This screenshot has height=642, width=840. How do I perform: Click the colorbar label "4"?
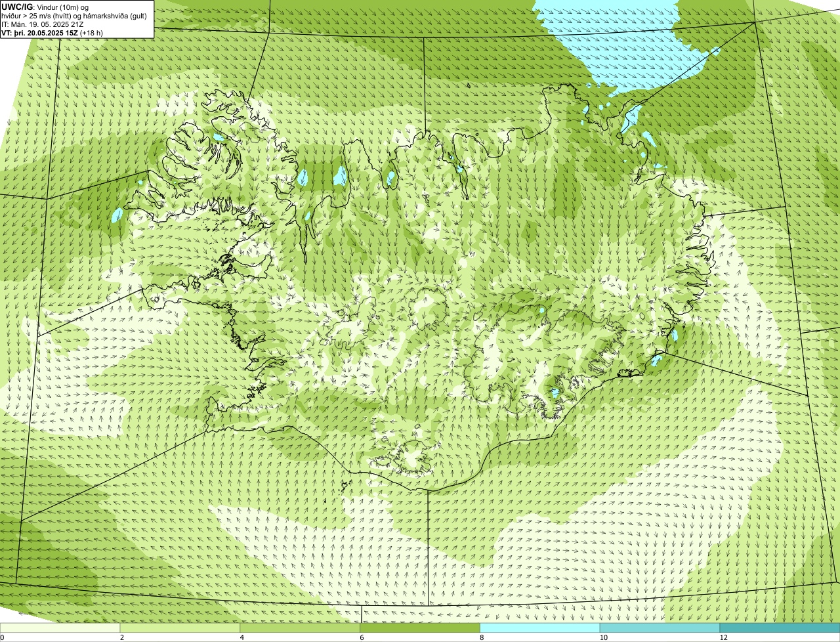(242, 637)
